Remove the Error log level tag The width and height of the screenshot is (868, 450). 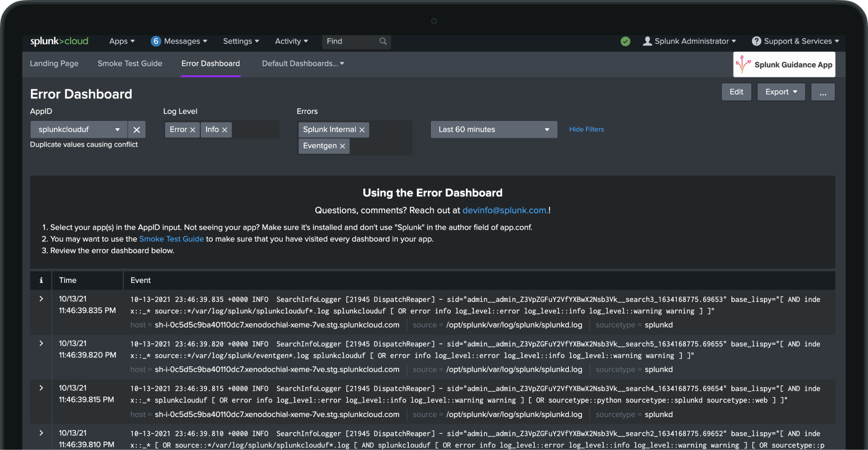click(192, 130)
